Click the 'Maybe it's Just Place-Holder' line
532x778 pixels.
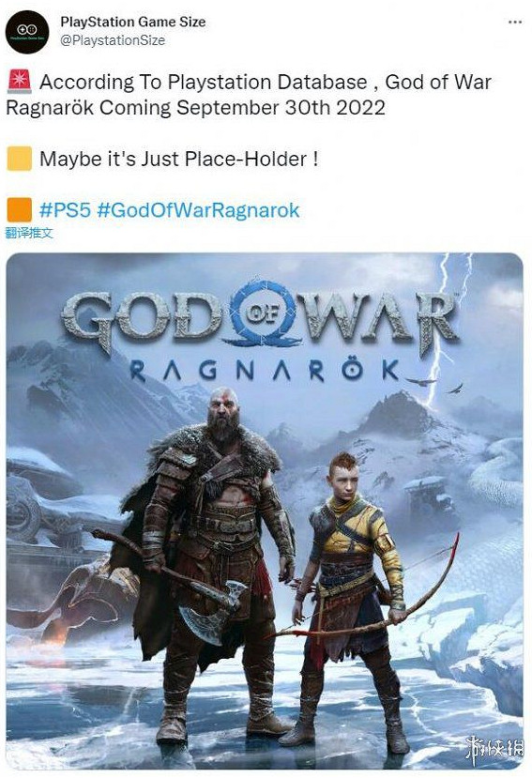coord(178,160)
